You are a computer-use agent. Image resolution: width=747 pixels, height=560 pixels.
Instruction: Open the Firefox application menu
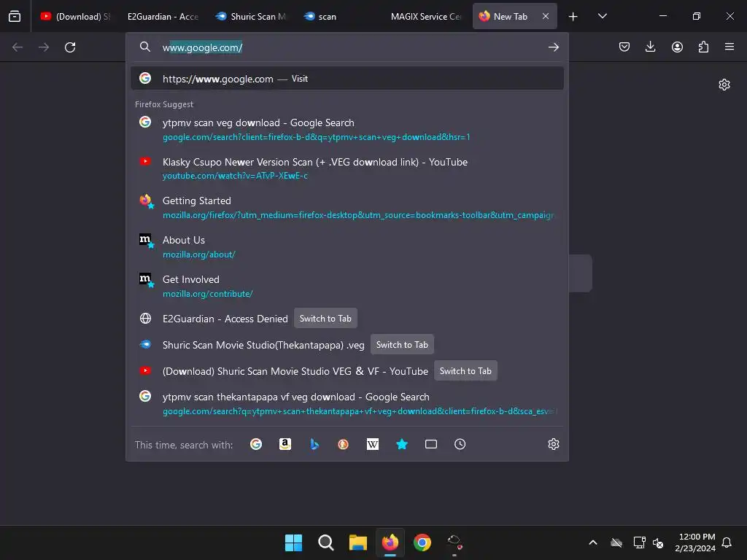[729, 47]
